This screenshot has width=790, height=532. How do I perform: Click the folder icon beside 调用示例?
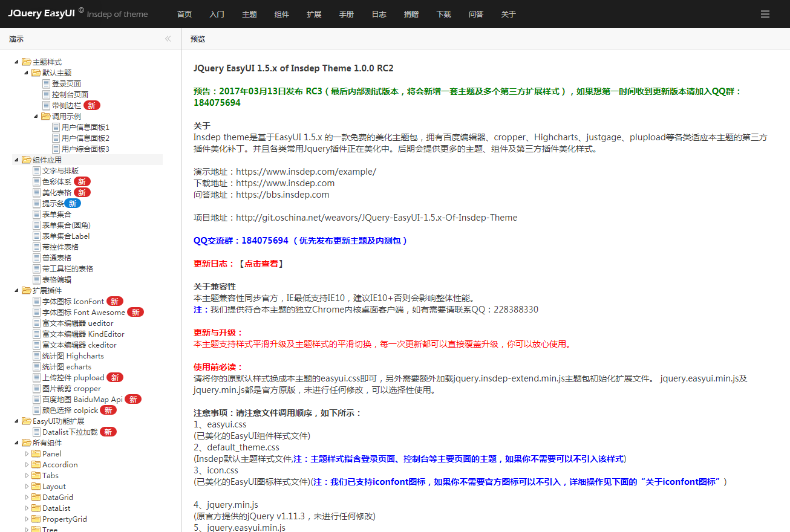click(47, 116)
